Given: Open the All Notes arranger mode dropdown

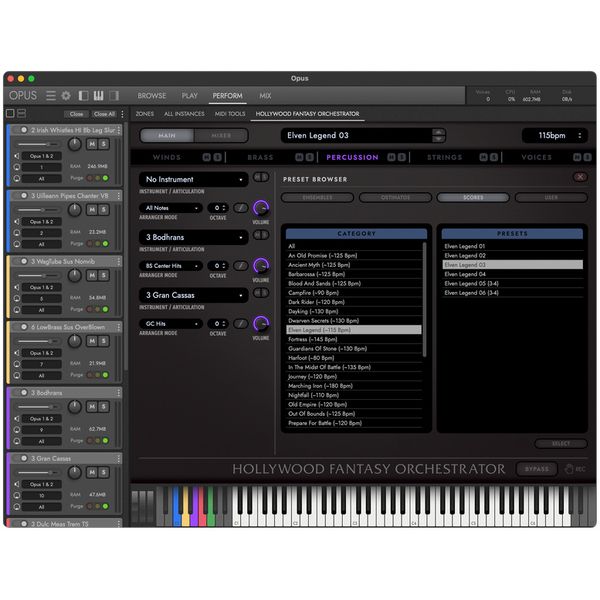Looking at the screenshot, I should [x=171, y=208].
